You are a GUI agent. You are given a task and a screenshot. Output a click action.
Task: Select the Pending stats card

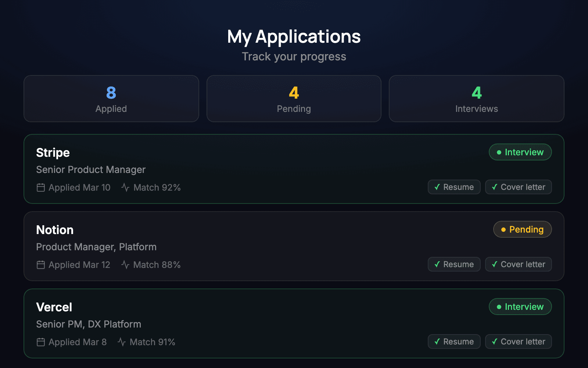pos(294,99)
